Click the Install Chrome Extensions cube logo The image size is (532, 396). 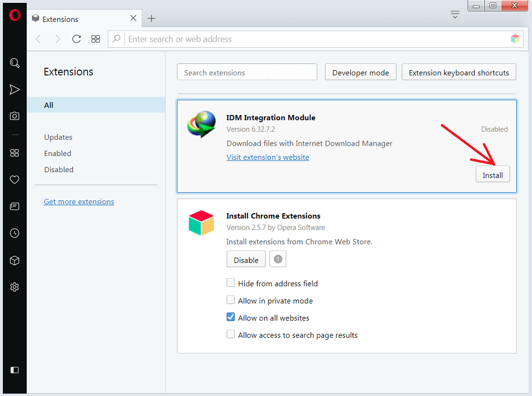(201, 223)
